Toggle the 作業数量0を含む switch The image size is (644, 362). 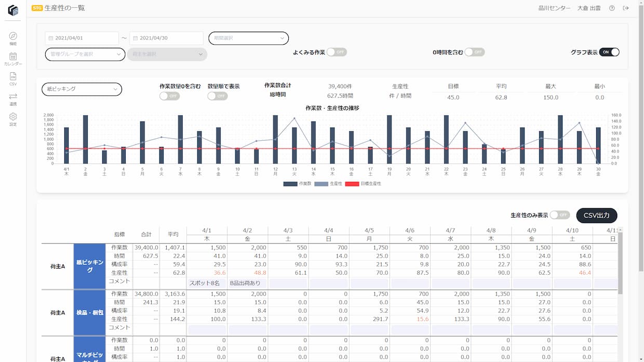tap(169, 96)
